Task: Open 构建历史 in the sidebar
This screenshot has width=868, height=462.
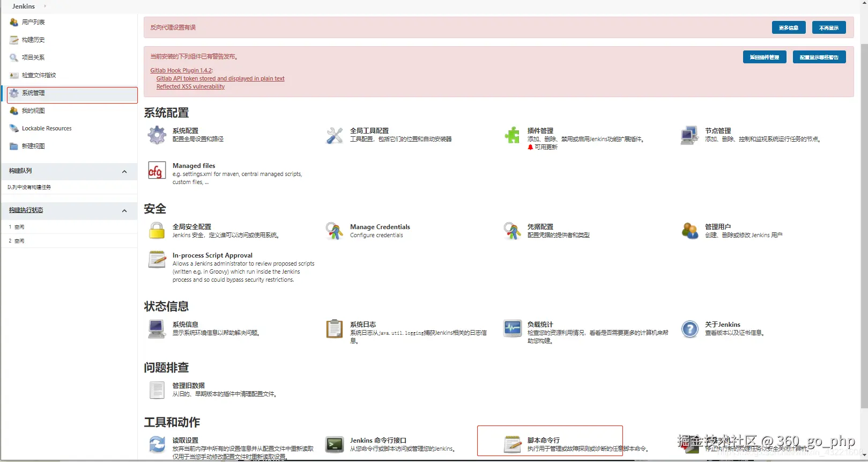Action: [33, 40]
